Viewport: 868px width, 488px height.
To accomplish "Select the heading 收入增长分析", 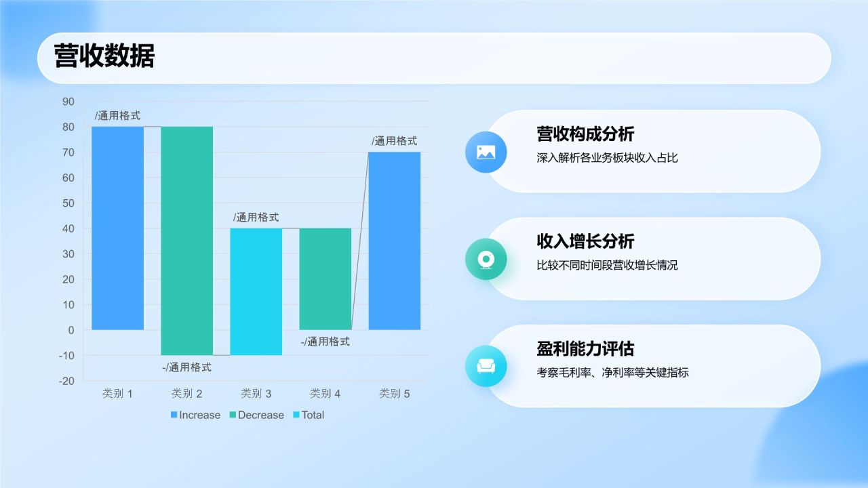I will (x=585, y=241).
